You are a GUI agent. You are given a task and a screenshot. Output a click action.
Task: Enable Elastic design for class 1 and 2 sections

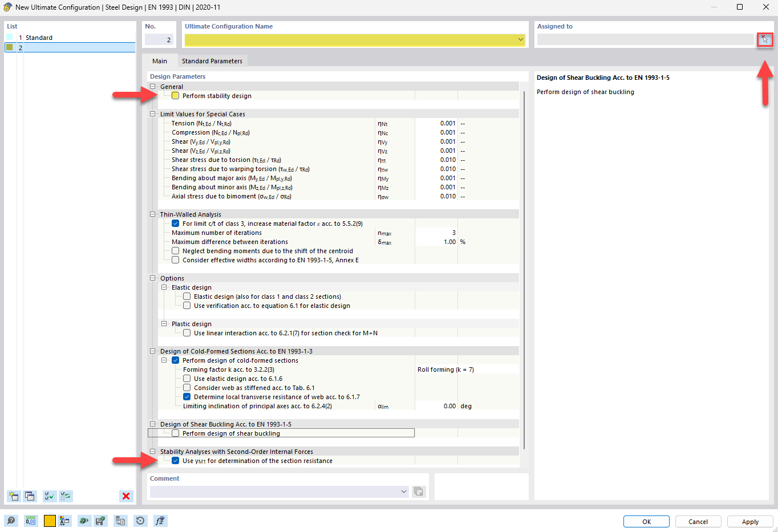pyautogui.click(x=187, y=297)
